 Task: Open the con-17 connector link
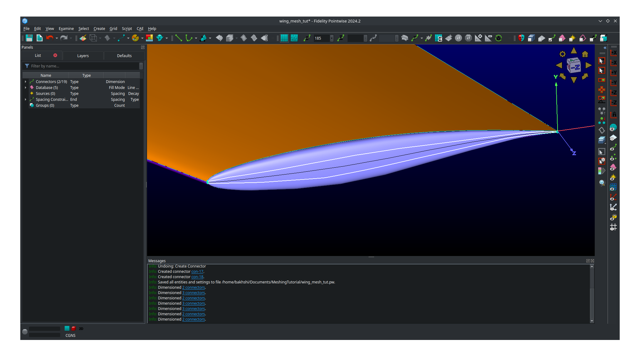coord(197,271)
